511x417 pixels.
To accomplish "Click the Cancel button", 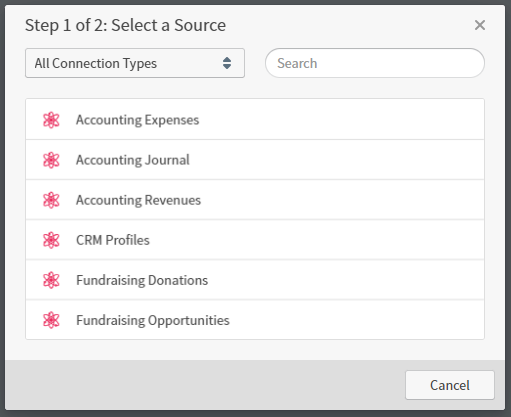I will click(x=450, y=385).
